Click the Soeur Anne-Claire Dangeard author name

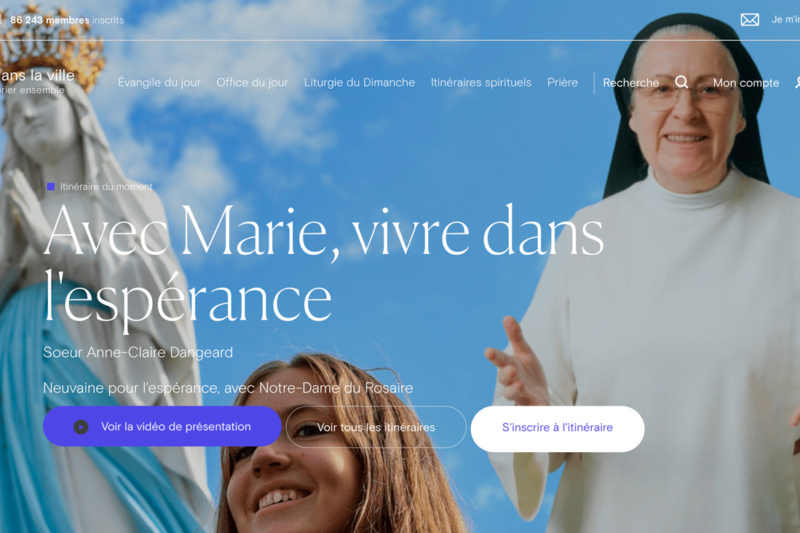pyautogui.click(x=138, y=352)
